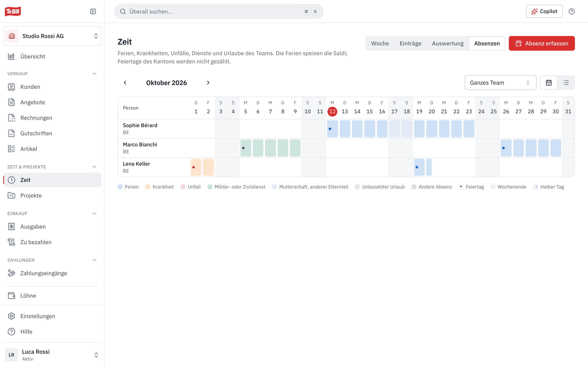Viewport: 588px width, 368px height.
Task: Open Studio Rossi AG company switcher
Action: 52,36
